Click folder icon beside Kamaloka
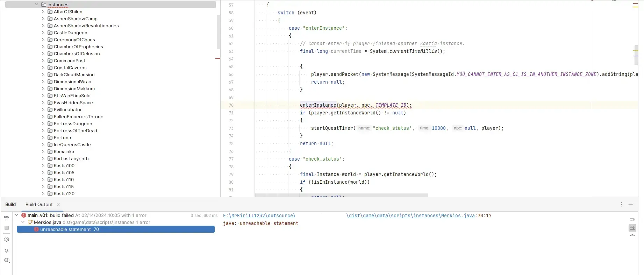644x275 pixels. 50,152
